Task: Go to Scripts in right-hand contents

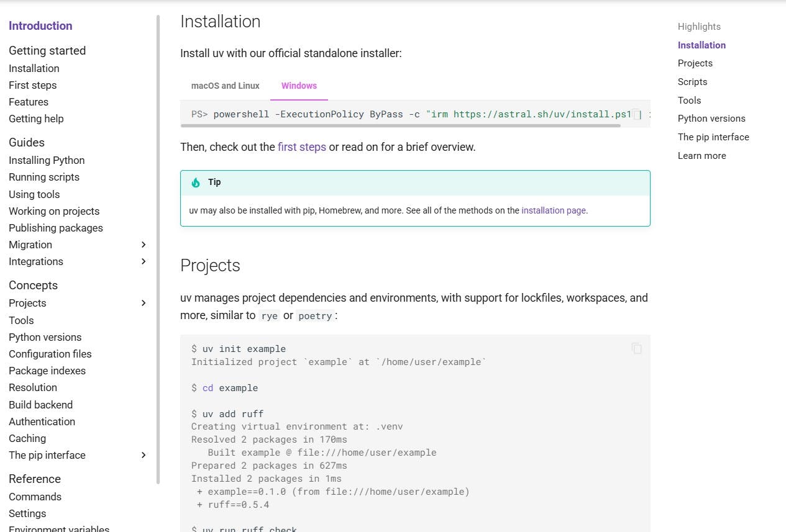Action: coord(692,82)
